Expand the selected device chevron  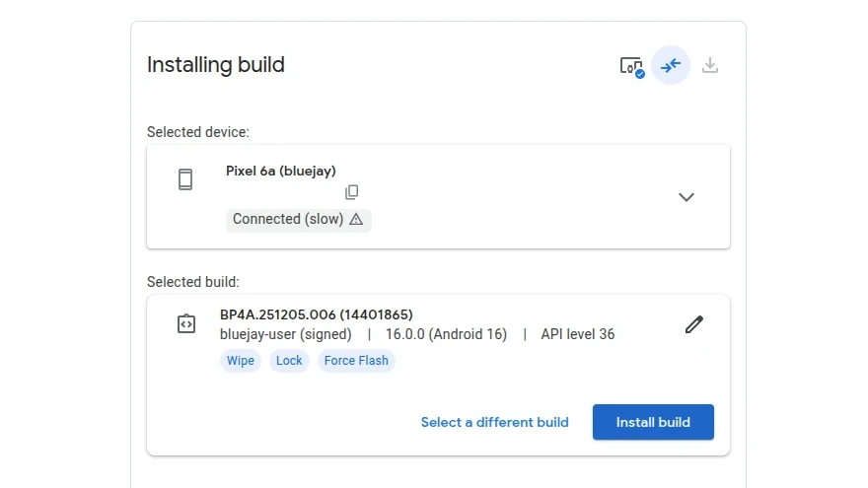687,197
